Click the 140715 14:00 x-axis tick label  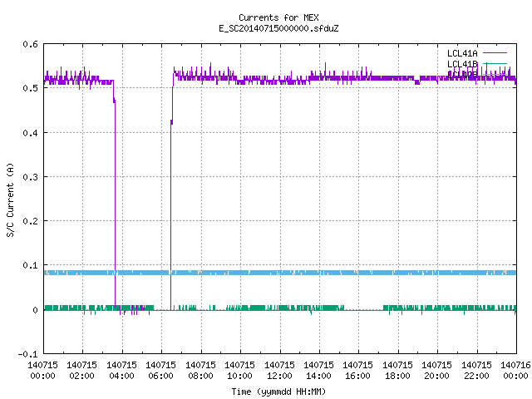click(318, 371)
